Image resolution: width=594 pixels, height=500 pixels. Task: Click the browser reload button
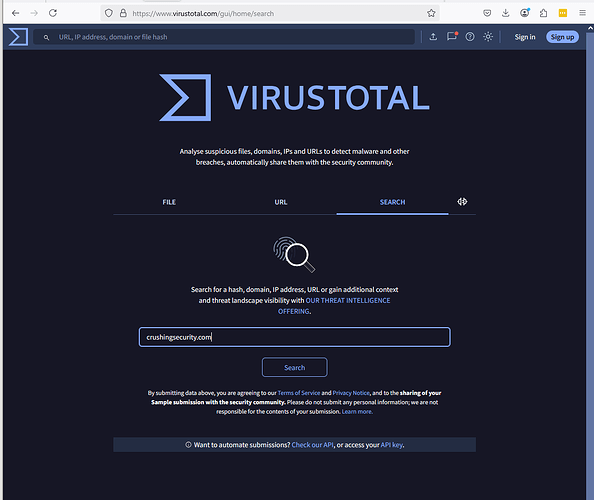(x=53, y=13)
